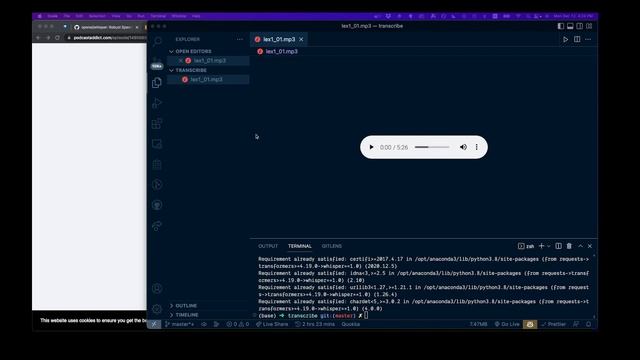Open Run and Debug view
Screen dimensions: 640x360
[157, 103]
